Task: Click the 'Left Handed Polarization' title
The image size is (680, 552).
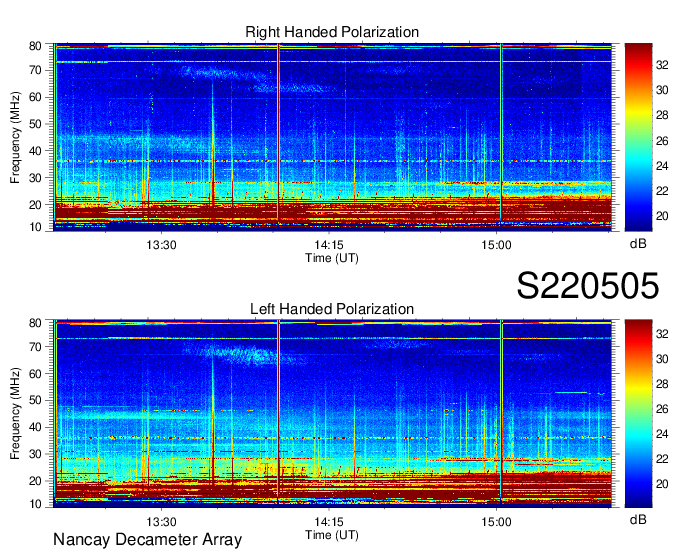Action: click(332, 309)
